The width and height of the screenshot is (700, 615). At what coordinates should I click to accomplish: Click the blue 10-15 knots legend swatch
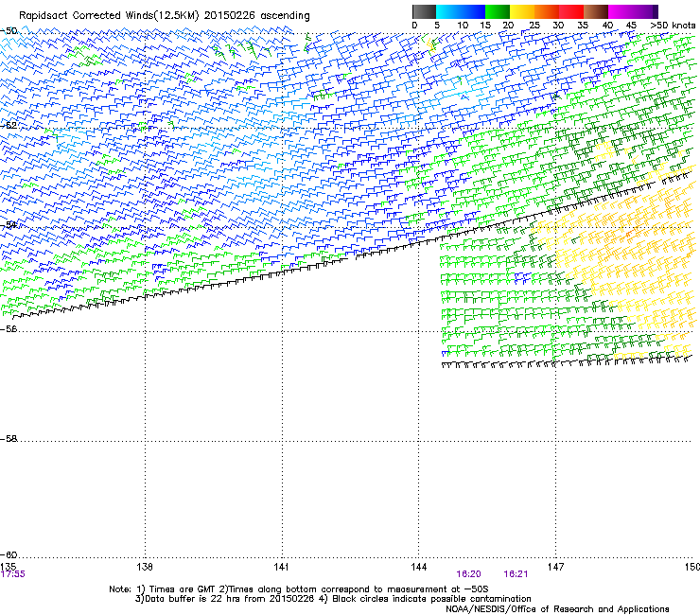pyautogui.click(x=473, y=11)
